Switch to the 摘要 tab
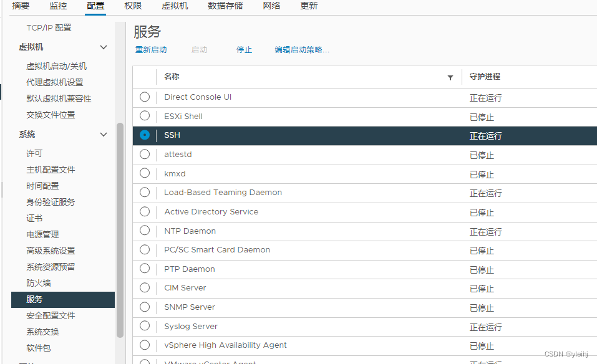 (21, 6)
